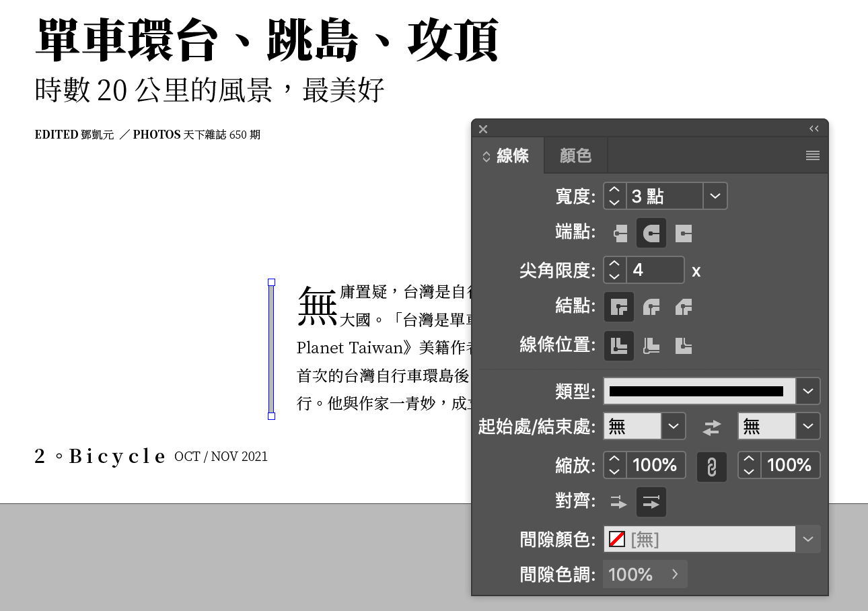The width and height of the screenshot is (868, 611).
Task: Select the butt cap endpoint icon
Action: pyautogui.click(x=619, y=233)
